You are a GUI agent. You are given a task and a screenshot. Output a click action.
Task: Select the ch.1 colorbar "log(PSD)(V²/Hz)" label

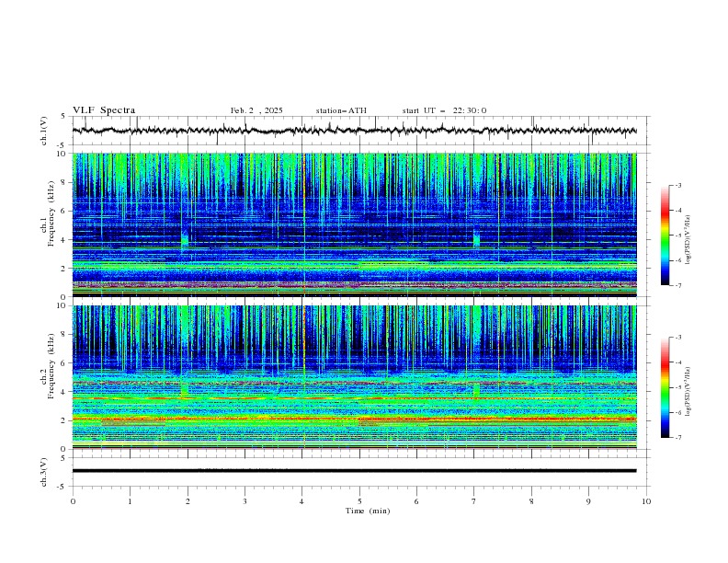688,240
